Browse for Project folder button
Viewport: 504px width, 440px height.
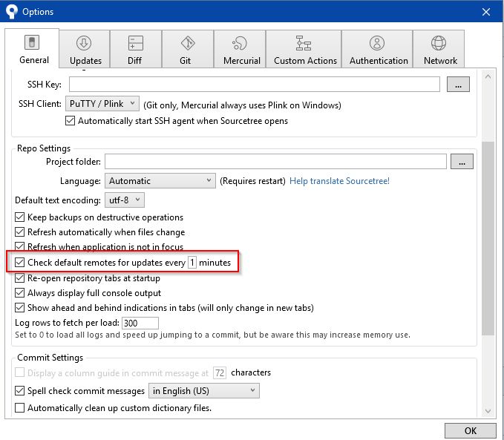462,161
